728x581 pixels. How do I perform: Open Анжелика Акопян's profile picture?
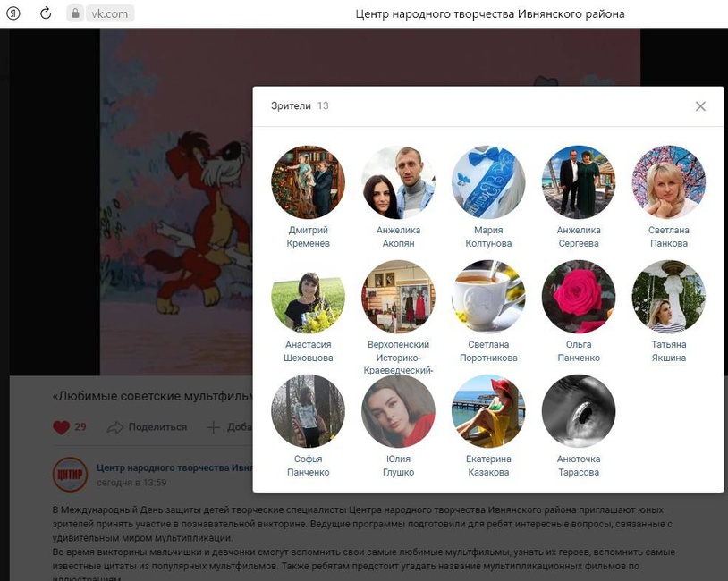[x=398, y=182]
